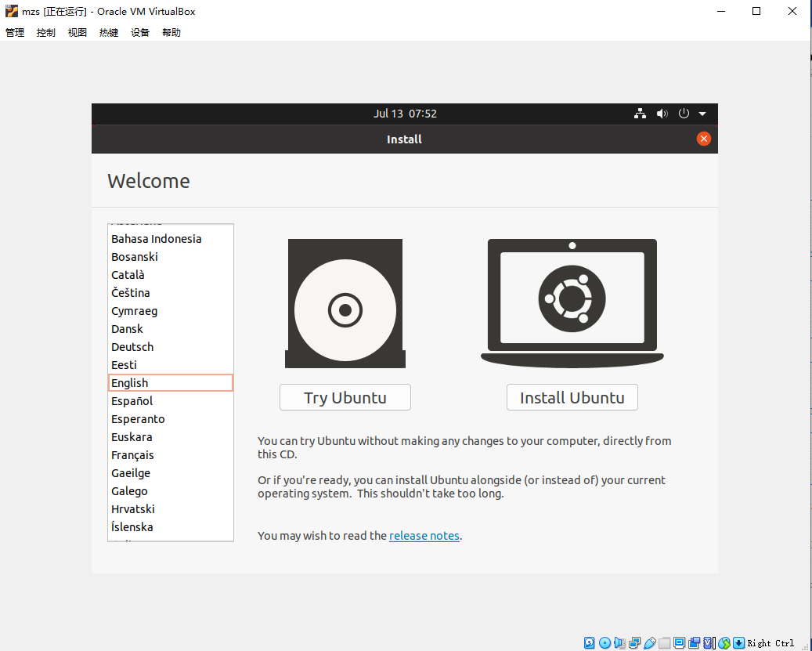812x651 pixels.
Task: Minimize the VirtualBox window
Action: click(x=721, y=11)
